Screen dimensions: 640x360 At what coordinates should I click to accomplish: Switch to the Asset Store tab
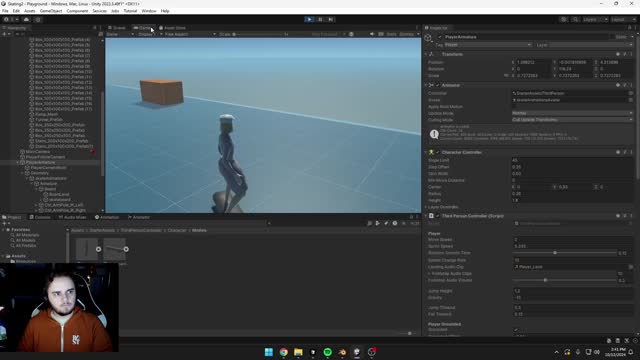(x=172, y=28)
